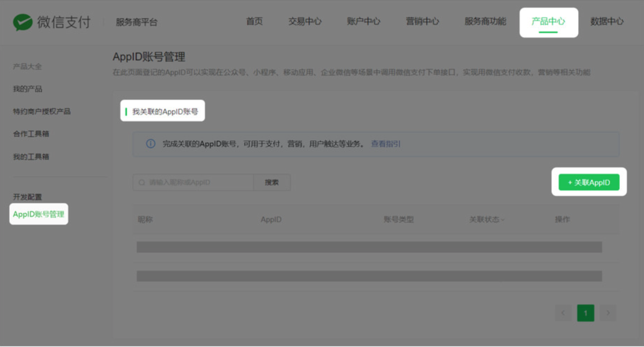Switch to 交易中心 in top navigation
This screenshot has width=644, height=347.
point(304,22)
